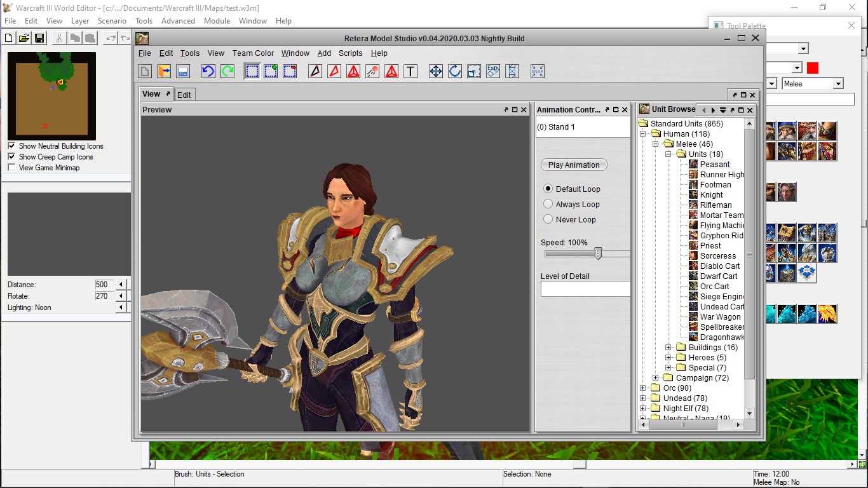Select the Always Loop radio button

[x=548, y=204]
